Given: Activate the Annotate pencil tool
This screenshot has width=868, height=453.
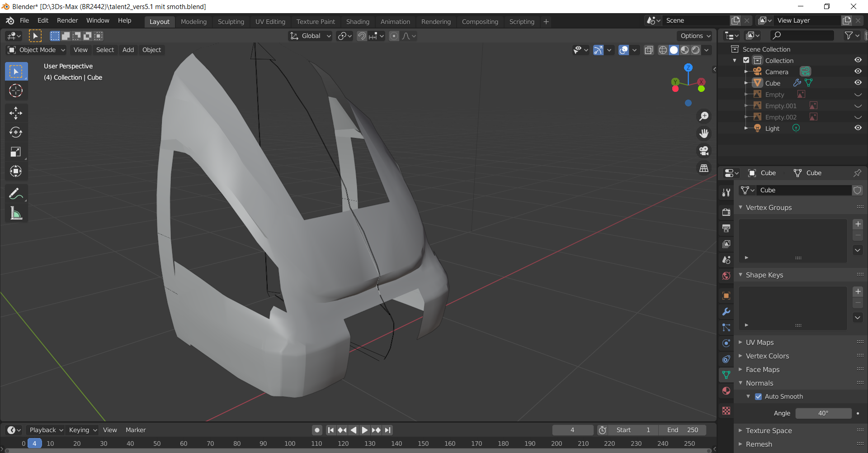Looking at the screenshot, I should tap(16, 194).
